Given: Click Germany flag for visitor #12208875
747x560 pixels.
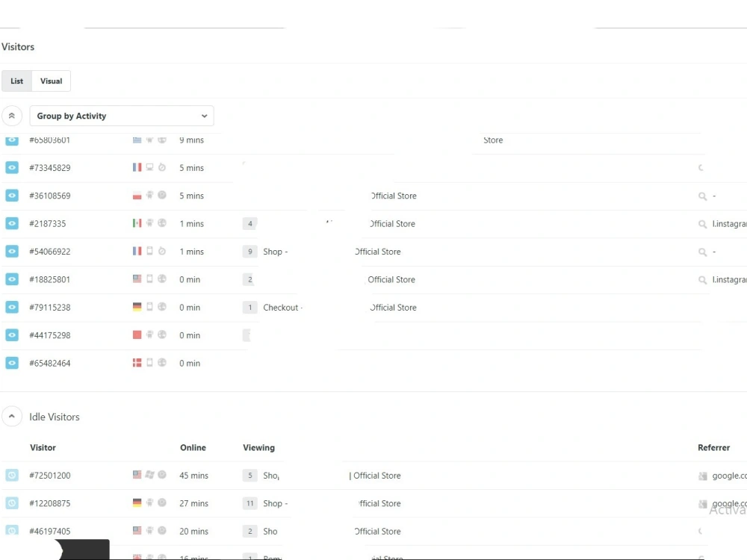Looking at the screenshot, I should [x=137, y=503].
